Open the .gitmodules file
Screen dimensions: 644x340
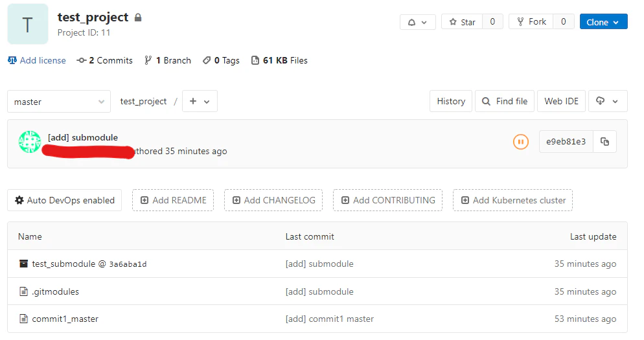coord(56,291)
